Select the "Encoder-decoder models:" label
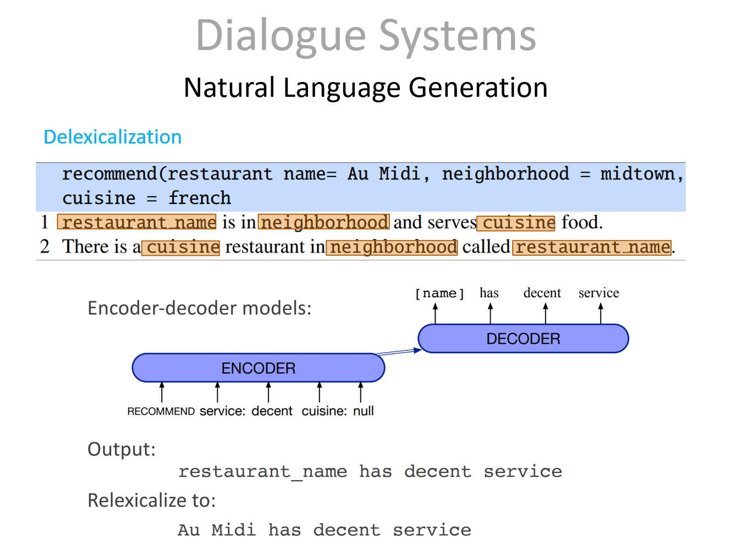The image size is (731, 560). click(200, 308)
